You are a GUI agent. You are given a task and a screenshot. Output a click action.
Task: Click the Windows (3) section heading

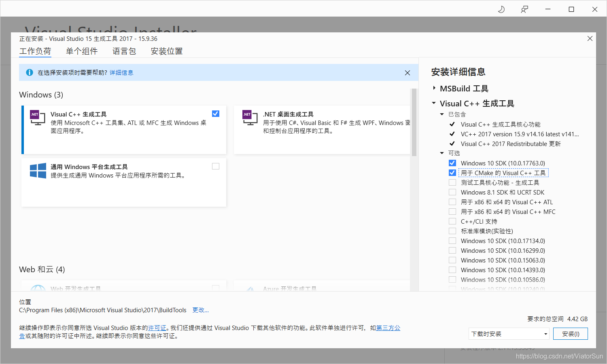(x=41, y=95)
